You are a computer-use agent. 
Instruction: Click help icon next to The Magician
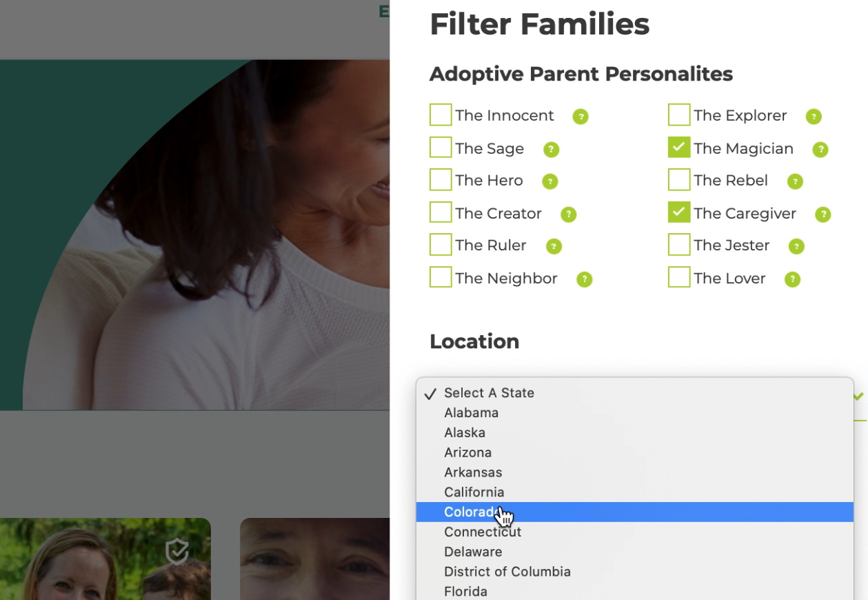click(820, 150)
